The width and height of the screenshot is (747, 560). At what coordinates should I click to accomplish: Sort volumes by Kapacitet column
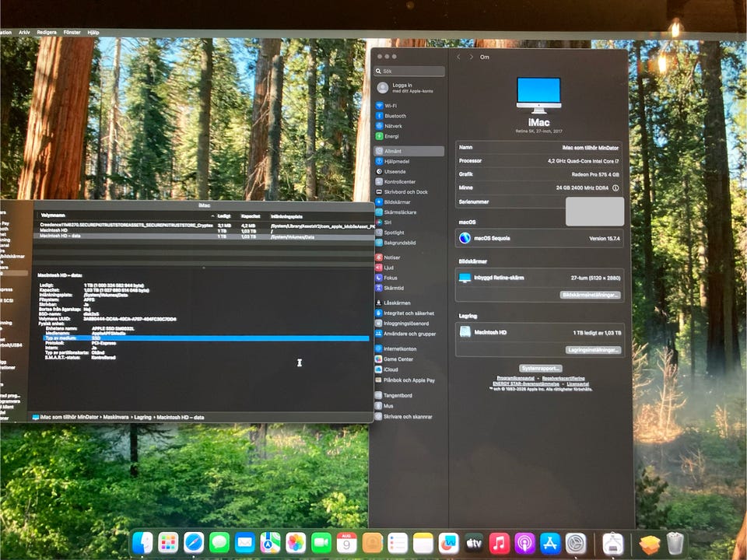(x=250, y=216)
